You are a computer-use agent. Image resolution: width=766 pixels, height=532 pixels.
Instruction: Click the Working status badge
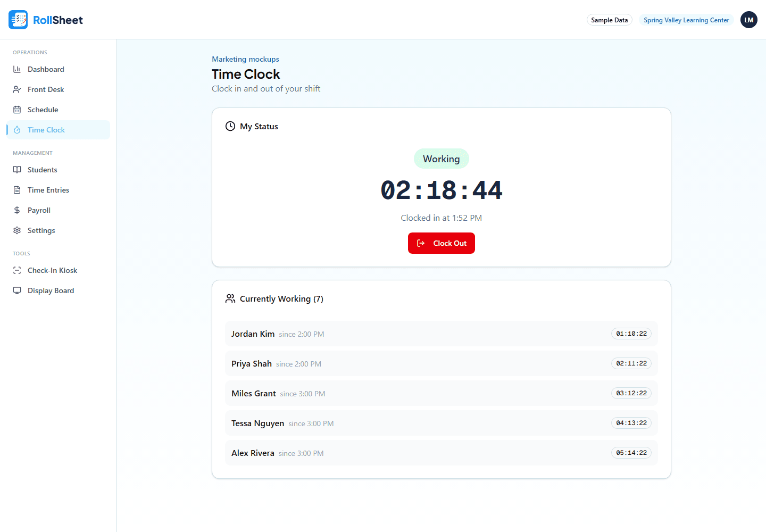pos(442,159)
